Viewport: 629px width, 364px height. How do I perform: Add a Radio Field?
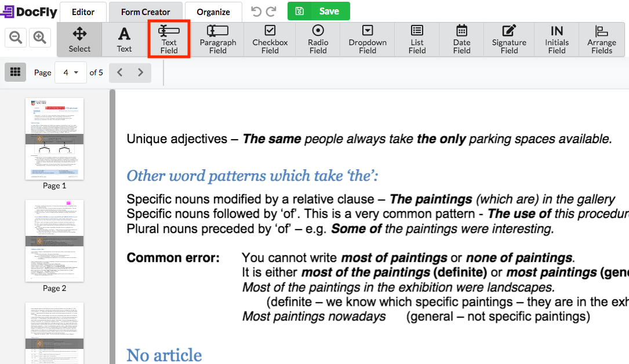[318, 39]
